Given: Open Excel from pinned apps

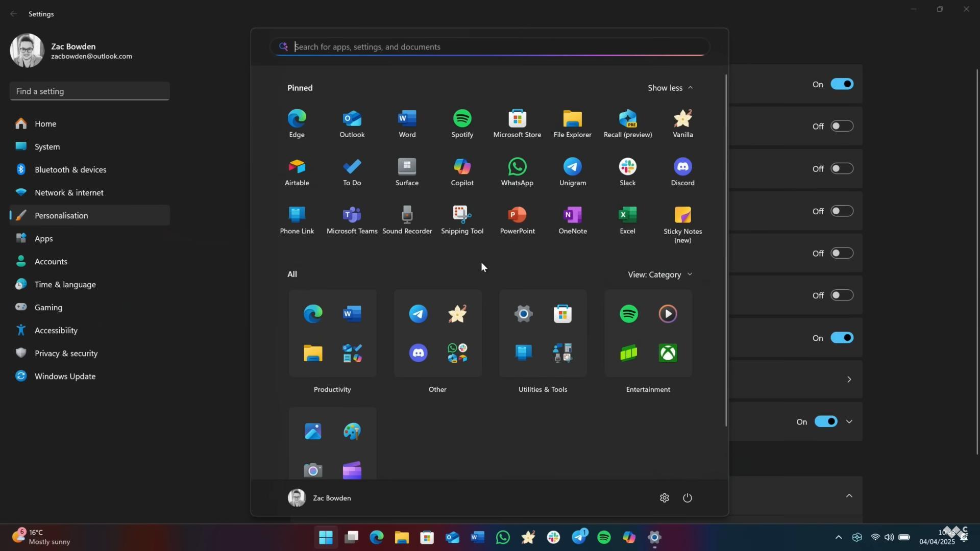Looking at the screenshot, I should point(627,220).
